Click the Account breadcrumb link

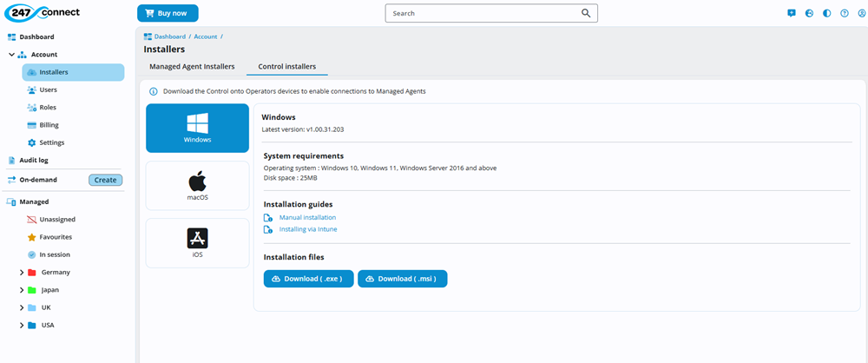point(206,36)
